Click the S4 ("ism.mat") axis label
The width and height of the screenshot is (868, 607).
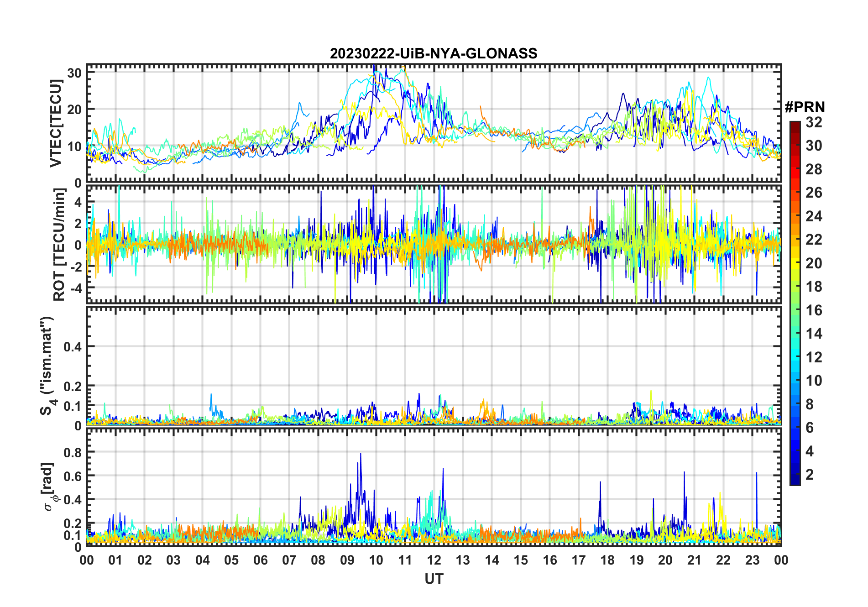click(x=47, y=366)
